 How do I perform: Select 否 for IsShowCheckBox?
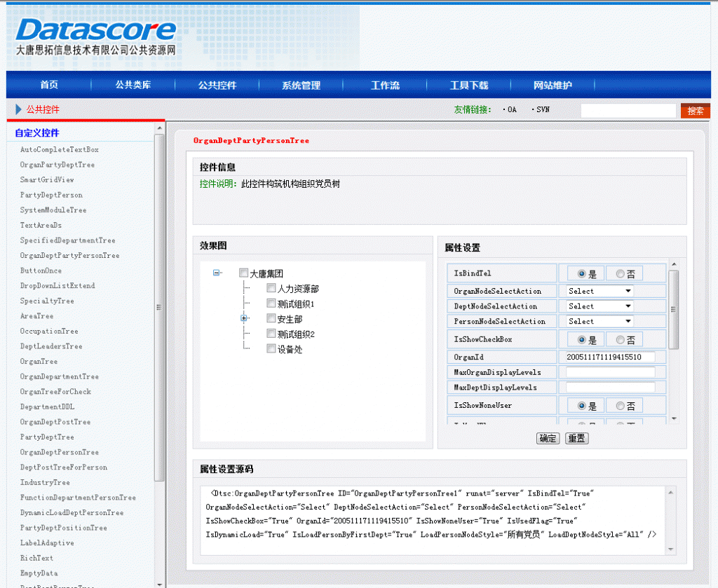click(x=620, y=340)
